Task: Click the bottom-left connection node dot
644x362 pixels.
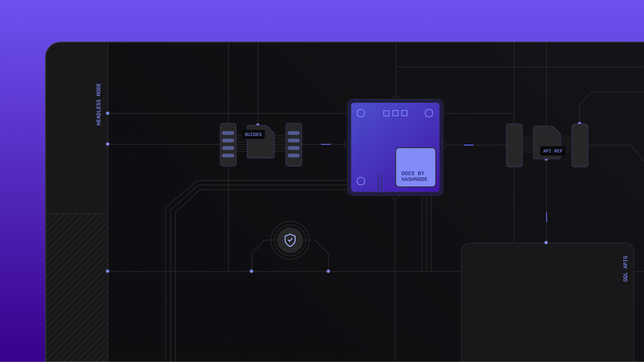Action: click(x=107, y=271)
